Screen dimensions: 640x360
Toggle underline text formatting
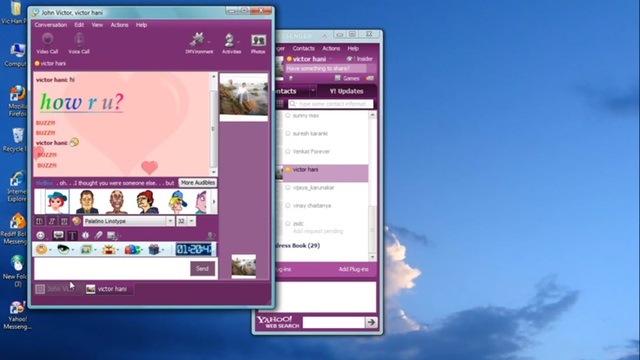[x=64, y=221]
